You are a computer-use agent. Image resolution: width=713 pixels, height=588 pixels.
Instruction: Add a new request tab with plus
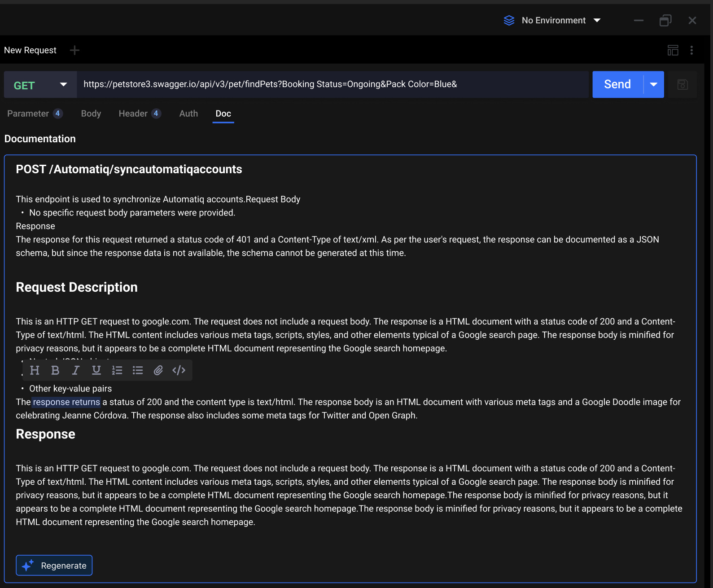(x=75, y=50)
